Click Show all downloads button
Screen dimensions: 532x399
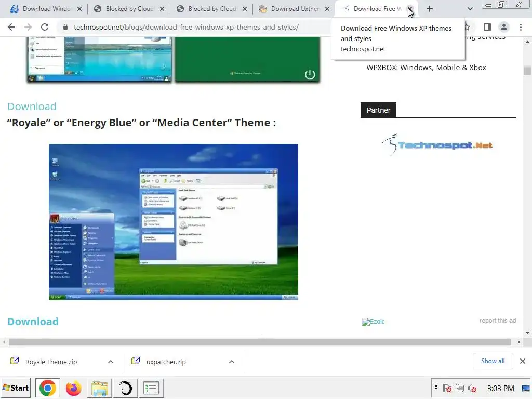[493, 361]
